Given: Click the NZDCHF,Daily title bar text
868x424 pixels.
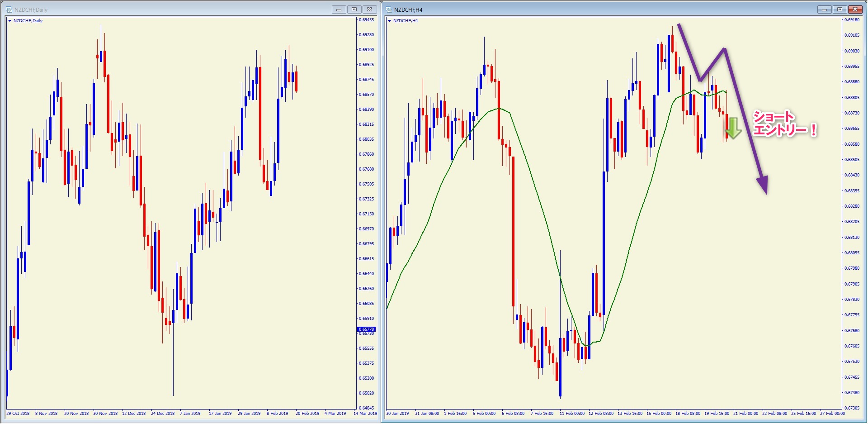Looking at the screenshot, I should tap(31, 10).
